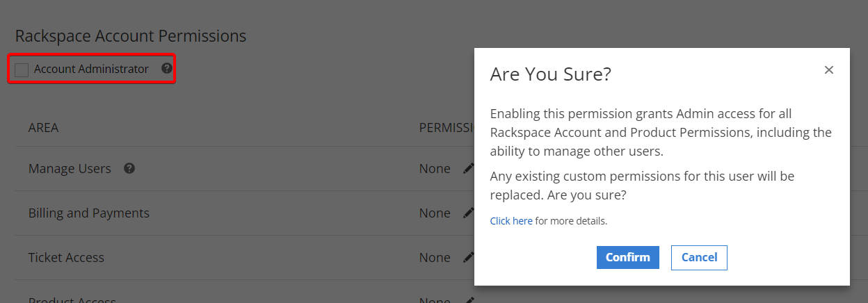Edit the Ticket Access permission via its pencil
Image resolution: width=868 pixels, height=303 pixels.
coord(469,257)
